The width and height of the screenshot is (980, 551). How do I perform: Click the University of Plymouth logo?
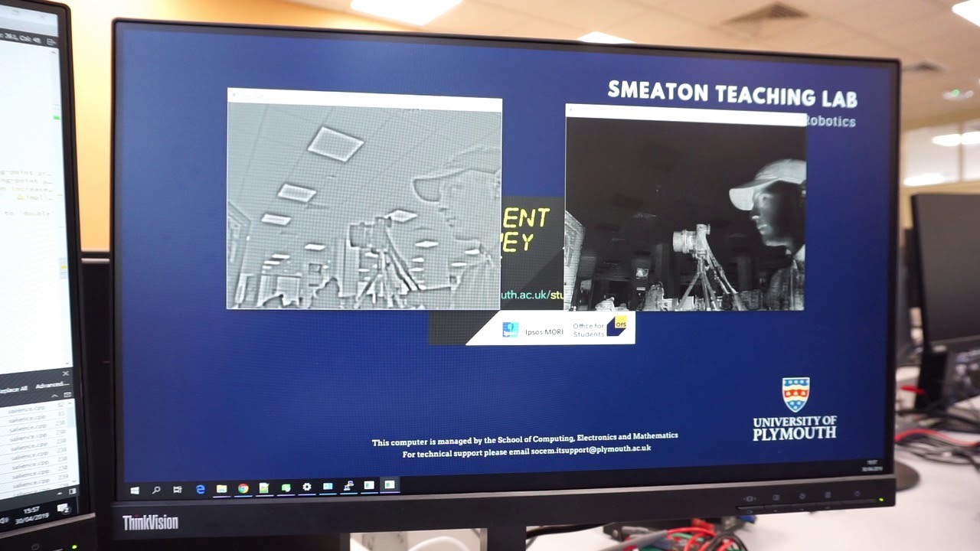795,409
